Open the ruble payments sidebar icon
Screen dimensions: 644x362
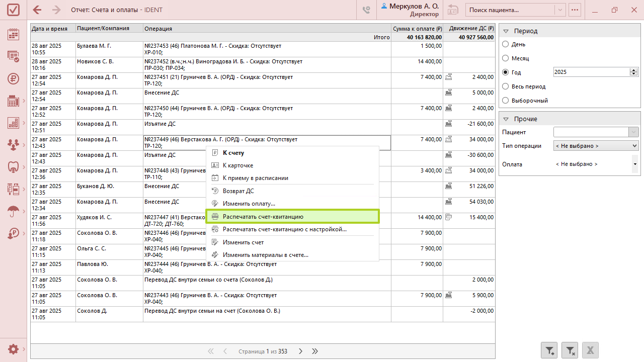(x=14, y=78)
